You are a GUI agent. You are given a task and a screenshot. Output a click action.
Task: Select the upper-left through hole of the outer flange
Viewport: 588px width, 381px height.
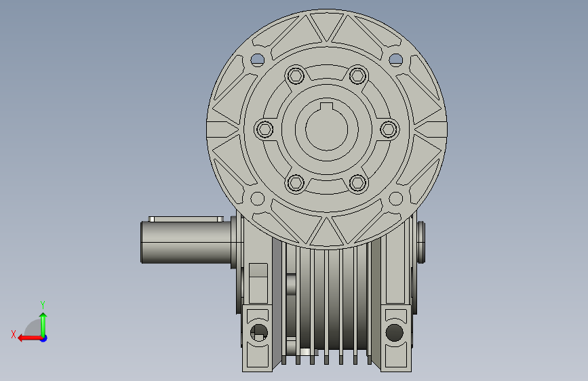(x=257, y=60)
